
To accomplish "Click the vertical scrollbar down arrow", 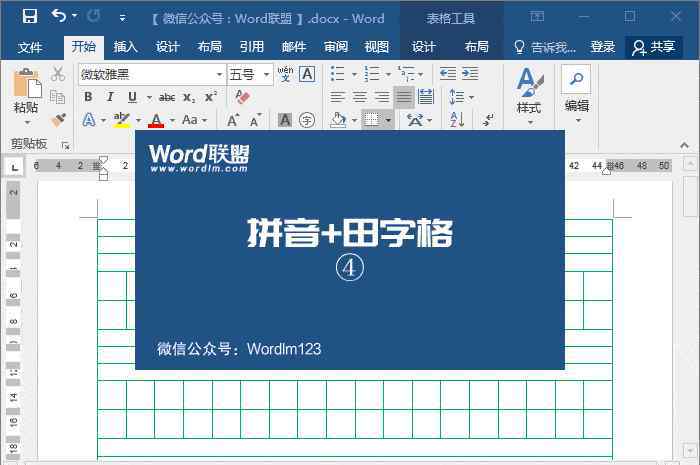I will tap(690, 449).
